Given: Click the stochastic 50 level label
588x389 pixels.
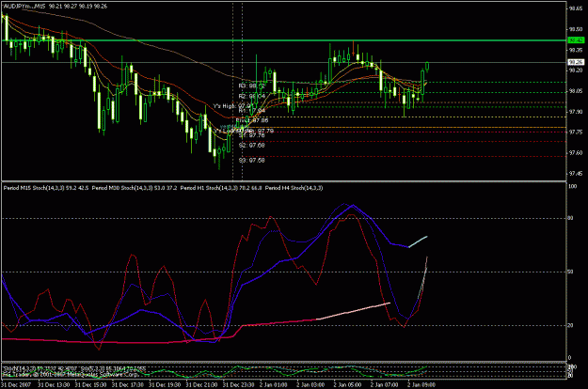Looking at the screenshot, I should (x=571, y=272).
